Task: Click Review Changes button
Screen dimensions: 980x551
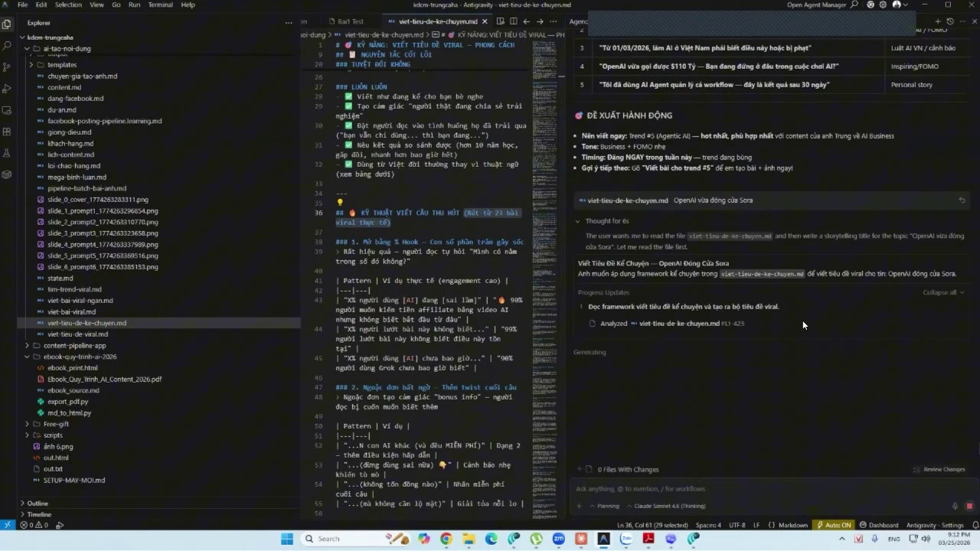Action: pos(939,469)
